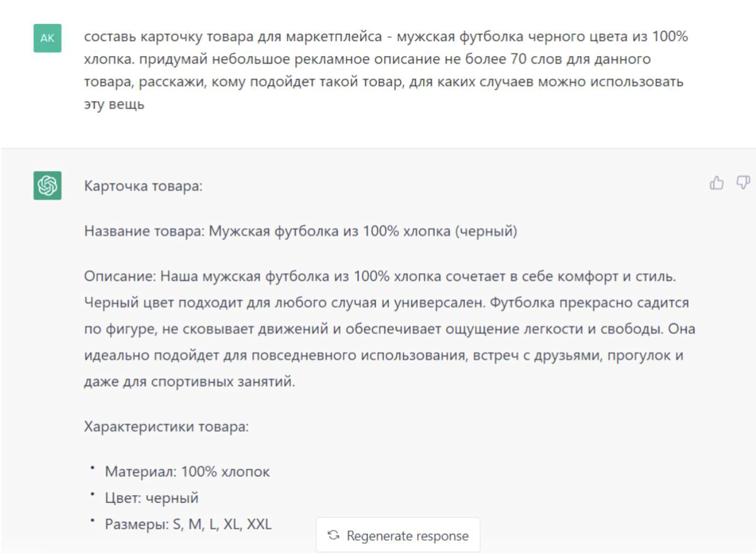Click the AK user avatar
The width and height of the screenshot is (756, 557).
point(47,38)
